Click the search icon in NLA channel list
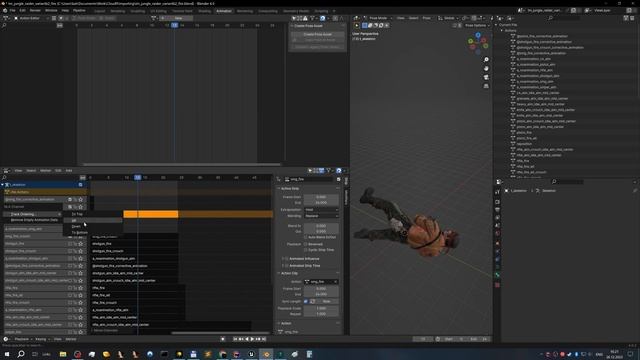 [x=4, y=178]
